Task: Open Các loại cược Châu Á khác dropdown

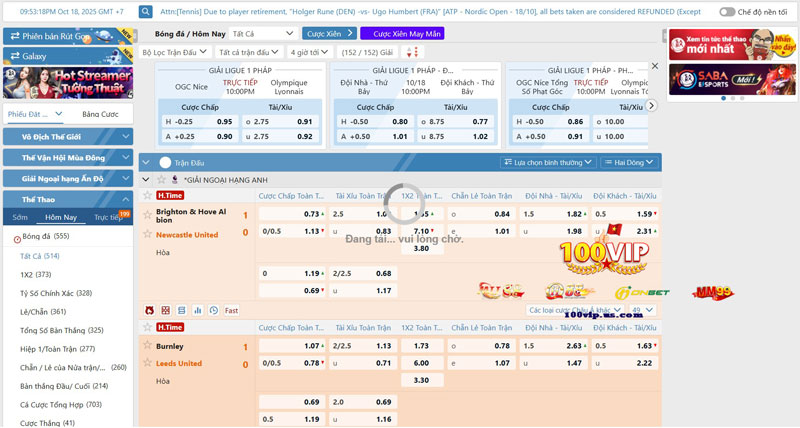Action: (x=575, y=310)
